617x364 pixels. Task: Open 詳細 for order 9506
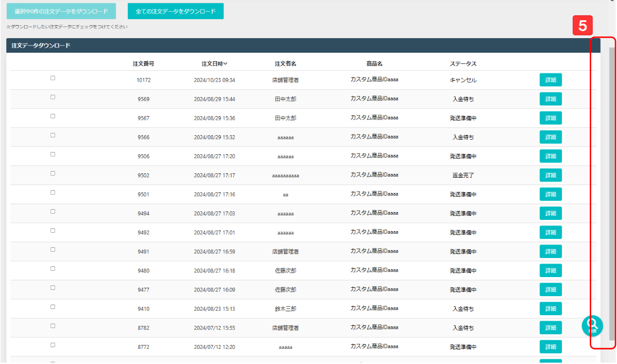(x=550, y=156)
